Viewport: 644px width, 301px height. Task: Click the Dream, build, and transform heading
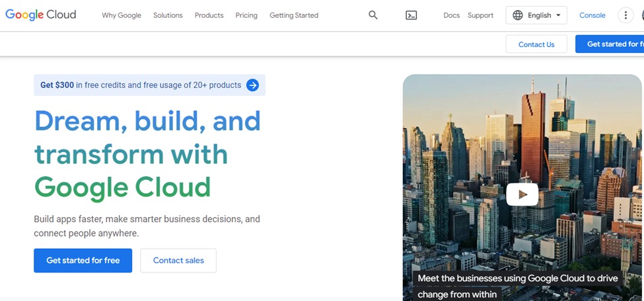(x=147, y=153)
